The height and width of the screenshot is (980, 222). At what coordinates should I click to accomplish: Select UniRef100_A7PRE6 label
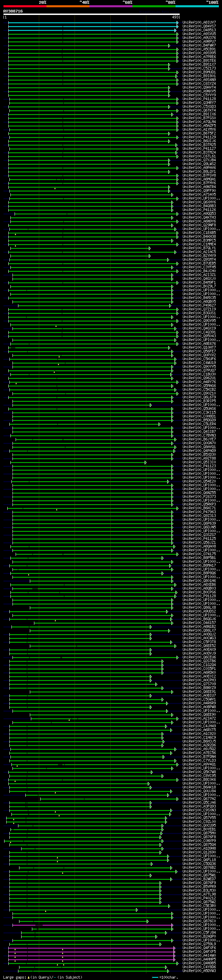199,57
